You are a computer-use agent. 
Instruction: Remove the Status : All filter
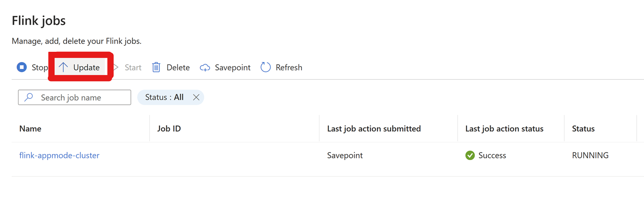196,97
